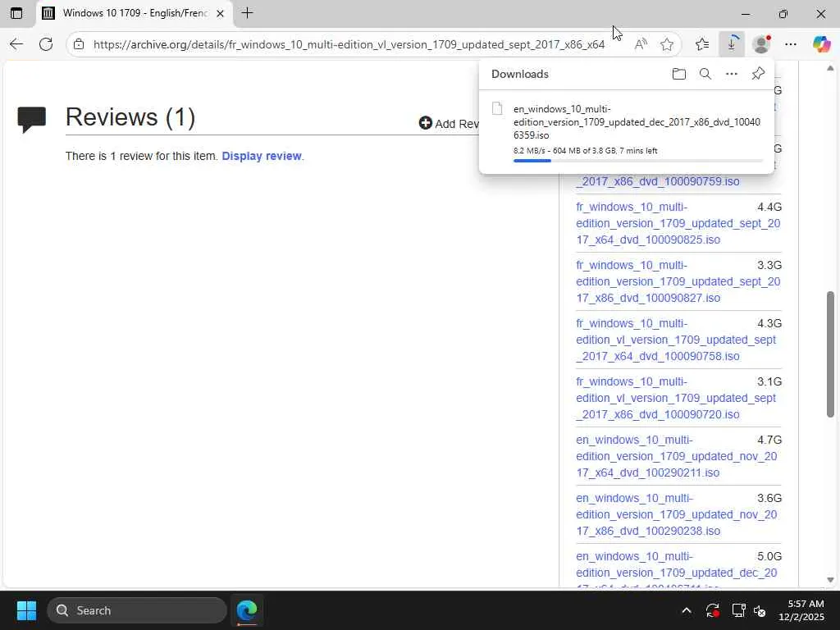Open the Favorites list icon
Viewport: 840px width, 630px height.
click(x=702, y=44)
